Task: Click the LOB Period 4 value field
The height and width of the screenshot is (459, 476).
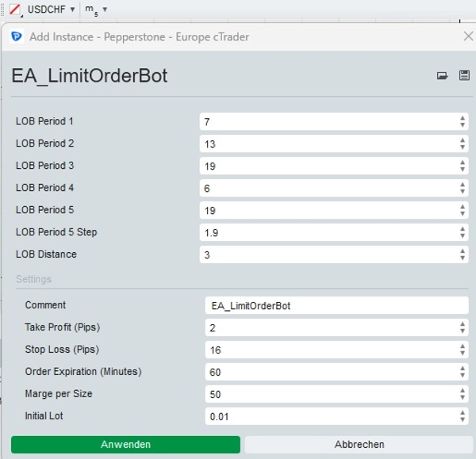Action: coord(334,188)
